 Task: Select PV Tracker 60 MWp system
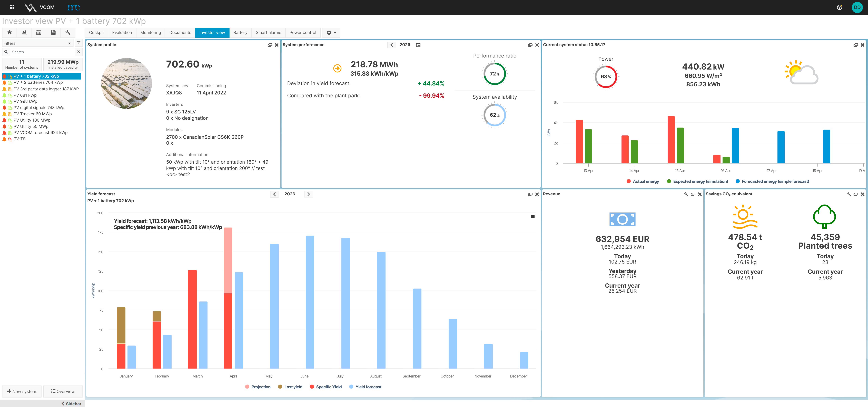(33, 114)
